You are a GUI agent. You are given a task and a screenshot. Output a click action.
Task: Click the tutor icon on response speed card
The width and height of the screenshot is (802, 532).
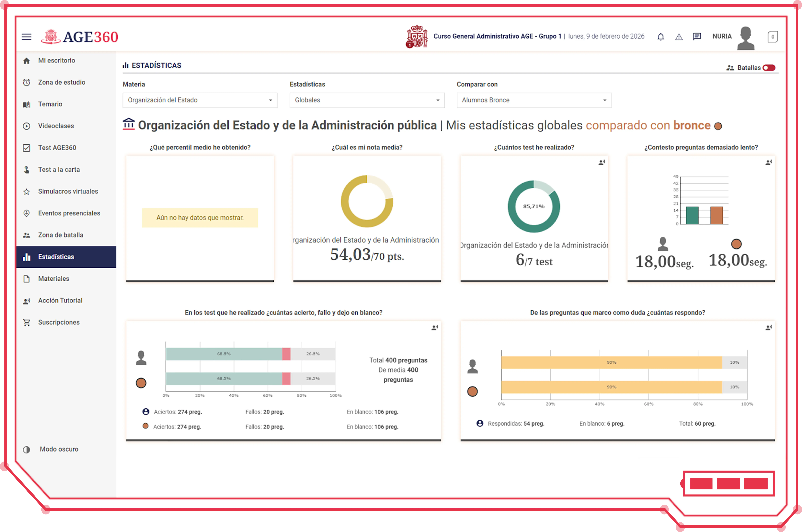click(x=768, y=162)
